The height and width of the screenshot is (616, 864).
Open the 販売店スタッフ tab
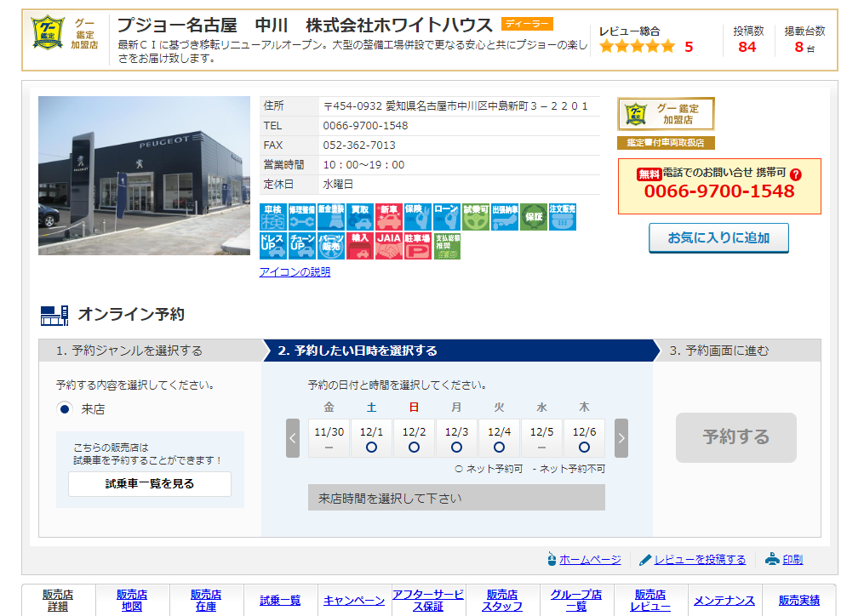[x=502, y=600]
